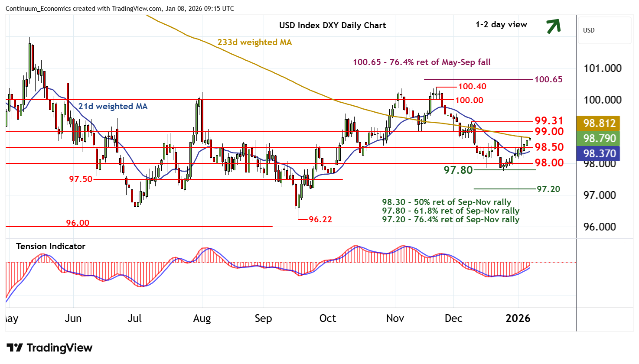Click the green upward trend arrow icon
Viewport: 639px width, 364px height.
coord(553,26)
